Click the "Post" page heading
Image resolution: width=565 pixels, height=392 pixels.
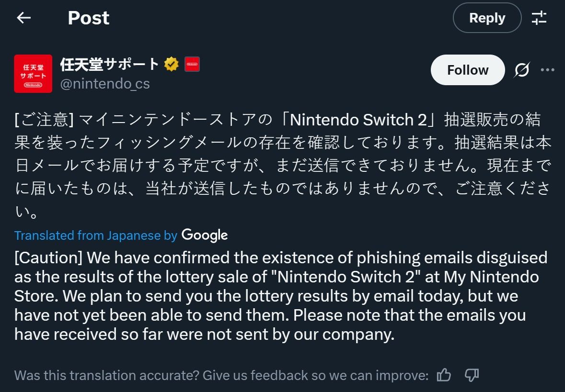89,18
